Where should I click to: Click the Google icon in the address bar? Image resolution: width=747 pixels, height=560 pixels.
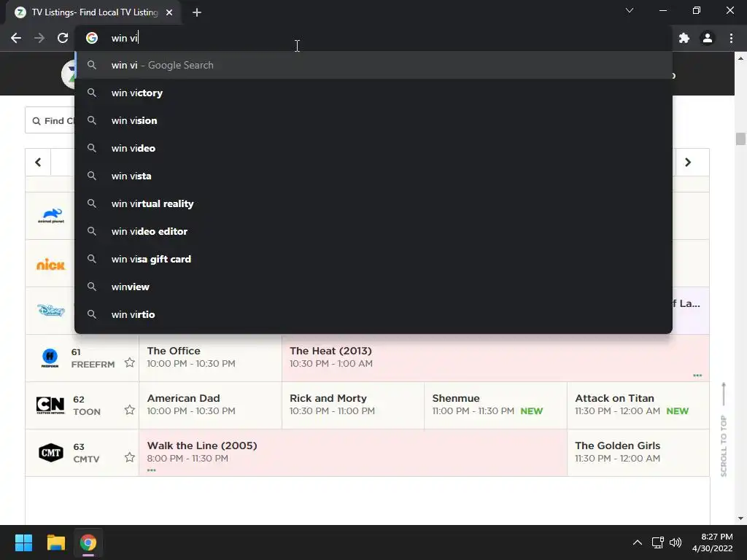[x=92, y=38]
